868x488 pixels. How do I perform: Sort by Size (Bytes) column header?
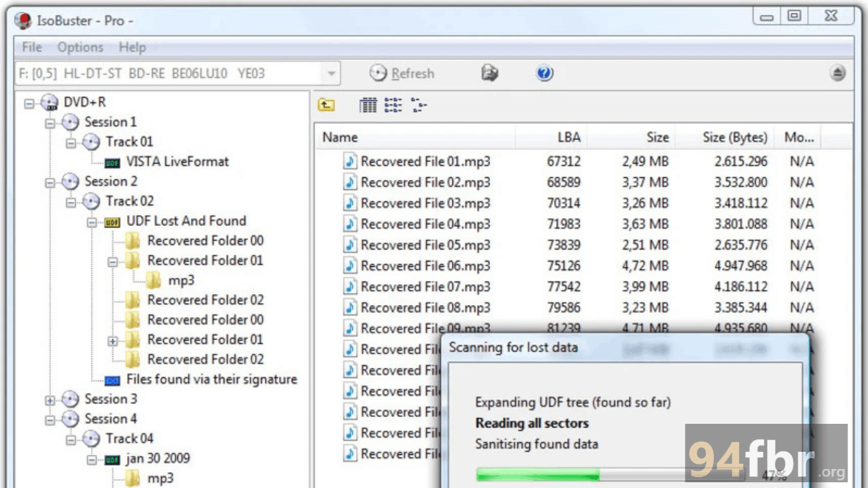click(724, 137)
